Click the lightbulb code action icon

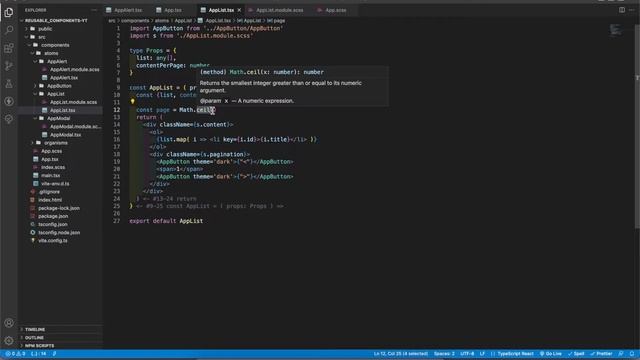pos(132,101)
